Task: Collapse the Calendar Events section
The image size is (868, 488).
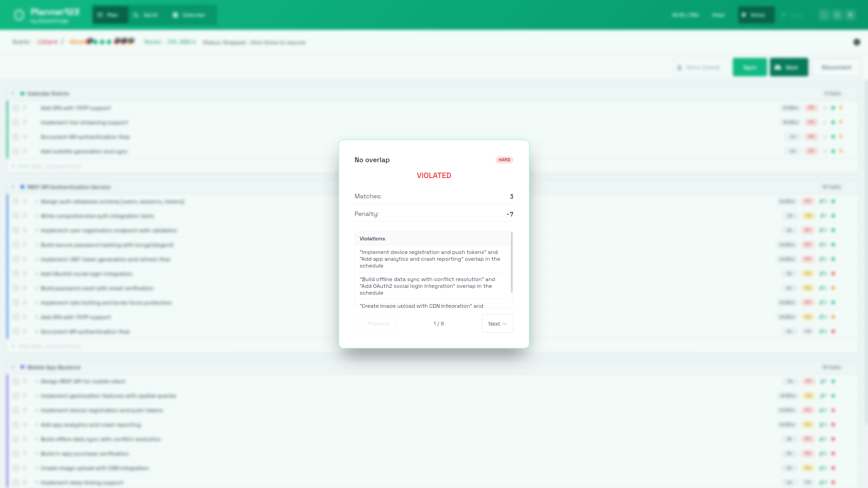Action: tap(13, 94)
